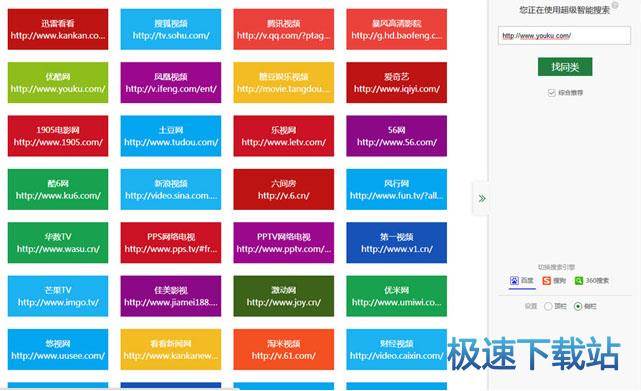Open the www.v1.cn tile
Image resolution: width=641 pixels, height=391 pixels.
[397, 243]
